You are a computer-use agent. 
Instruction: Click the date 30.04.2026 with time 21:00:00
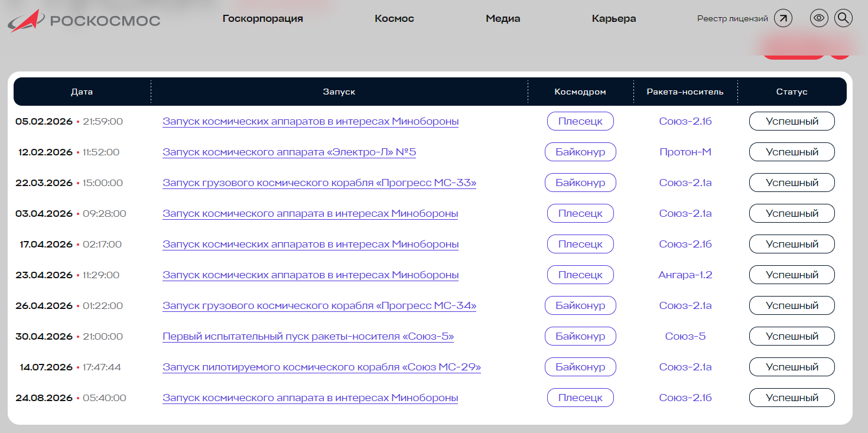point(69,337)
